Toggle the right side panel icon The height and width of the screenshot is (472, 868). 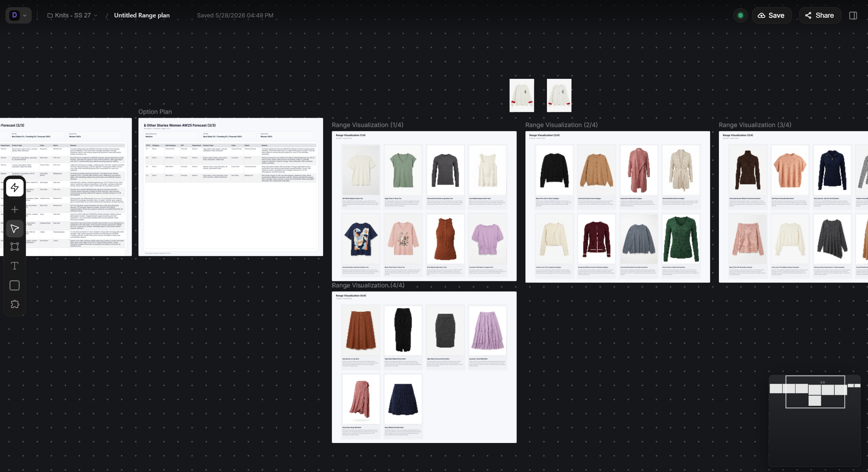[x=853, y=15]
